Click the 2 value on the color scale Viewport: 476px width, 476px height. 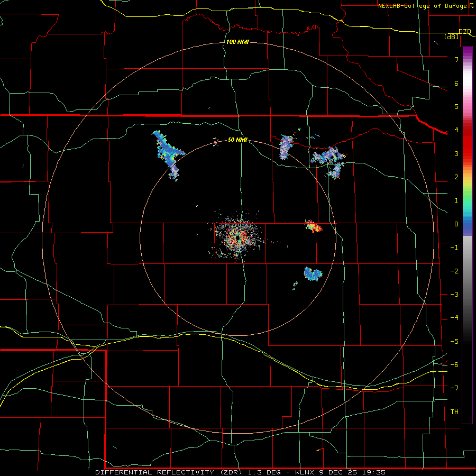click(456, 177)
